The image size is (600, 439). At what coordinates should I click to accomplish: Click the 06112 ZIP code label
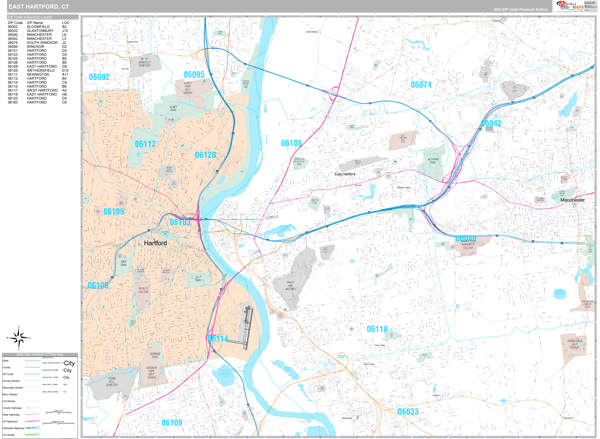click(144, 145)
